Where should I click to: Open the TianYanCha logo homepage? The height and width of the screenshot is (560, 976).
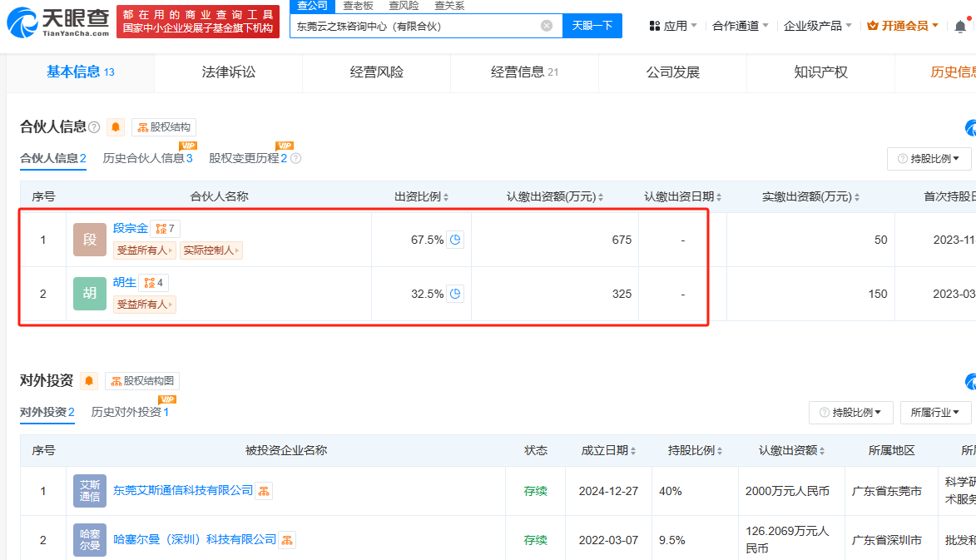click(x=58, y=22)
